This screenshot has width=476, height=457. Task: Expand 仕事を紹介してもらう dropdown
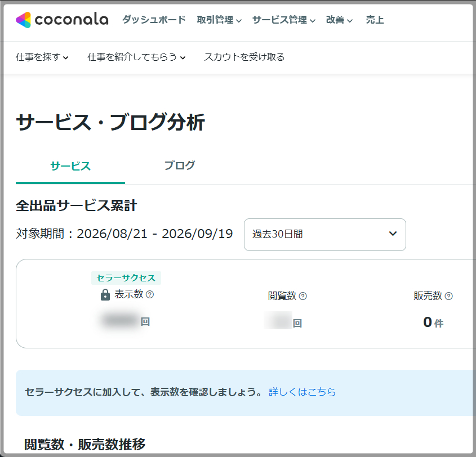pyautogui.click(x=137, y=57)
